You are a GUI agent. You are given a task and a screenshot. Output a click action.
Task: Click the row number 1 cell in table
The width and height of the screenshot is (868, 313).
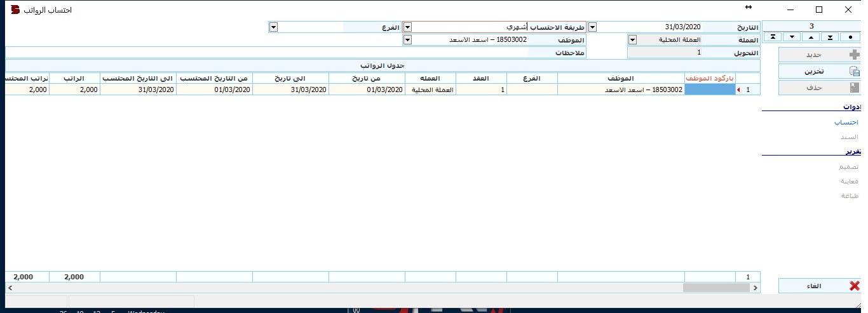pos(748,90)
